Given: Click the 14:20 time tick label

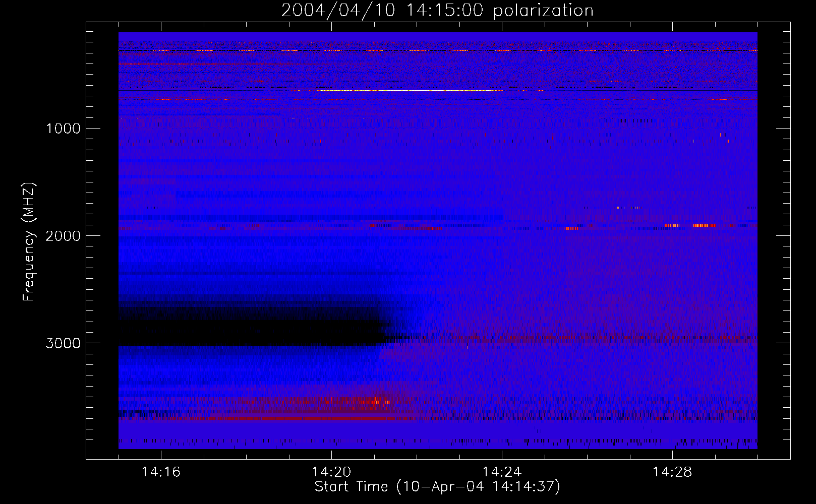Looking at the screenshot, I should 331,472.
